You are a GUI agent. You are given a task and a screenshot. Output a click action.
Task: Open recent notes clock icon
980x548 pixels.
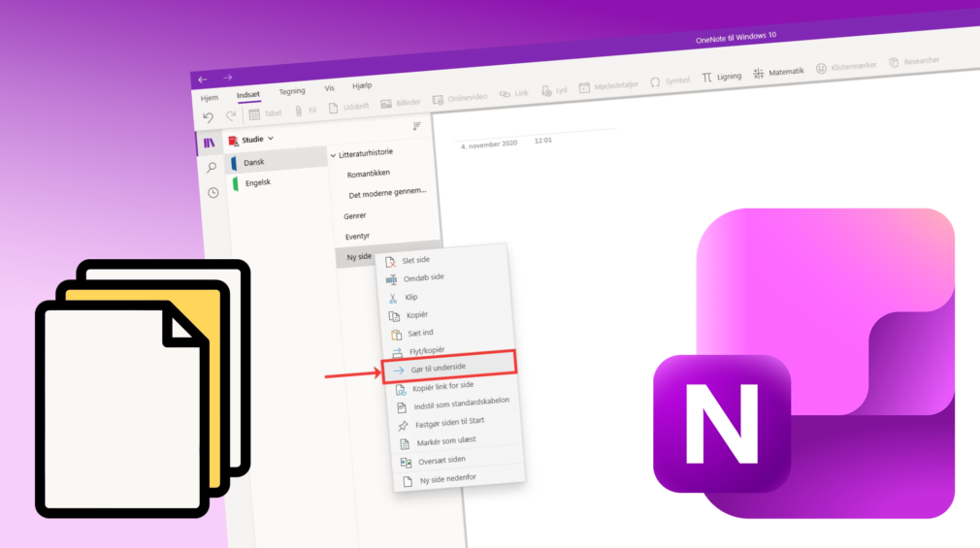pos(213,192)
